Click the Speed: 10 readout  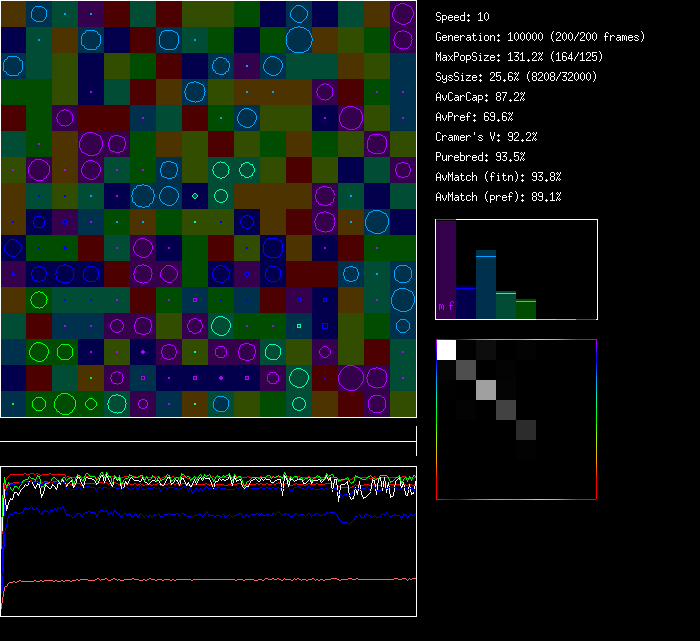(x=462, y=17)
